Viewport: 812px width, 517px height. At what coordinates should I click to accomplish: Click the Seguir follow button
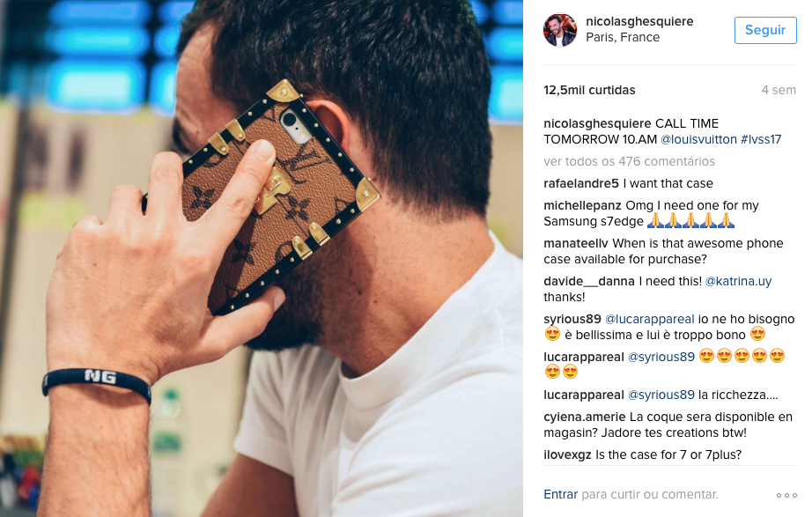coord(764,30)
